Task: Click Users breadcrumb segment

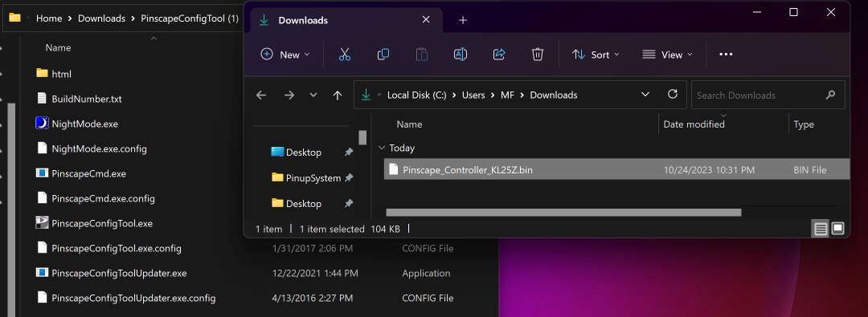Action: tap(473, 96)
